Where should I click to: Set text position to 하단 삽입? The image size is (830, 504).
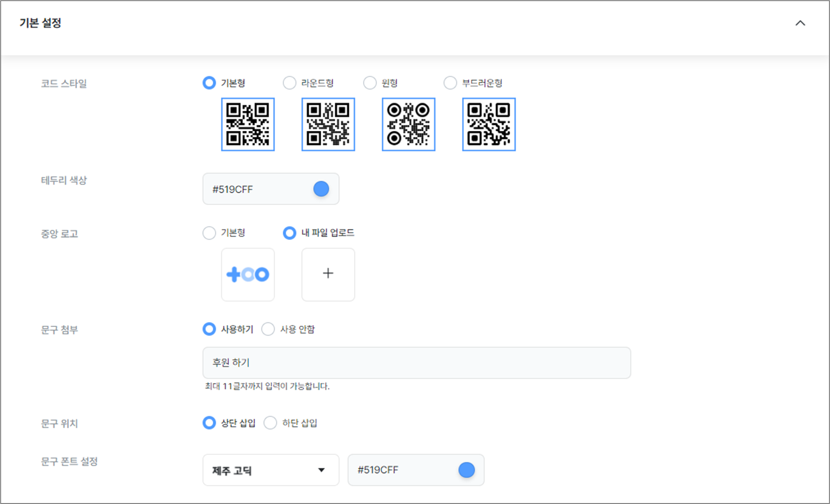(270, 423)
